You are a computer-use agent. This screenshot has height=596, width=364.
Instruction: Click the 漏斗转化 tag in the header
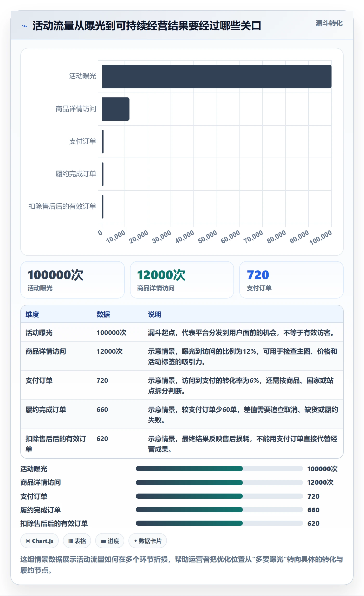pyautogui.click(x=329, y=23)
